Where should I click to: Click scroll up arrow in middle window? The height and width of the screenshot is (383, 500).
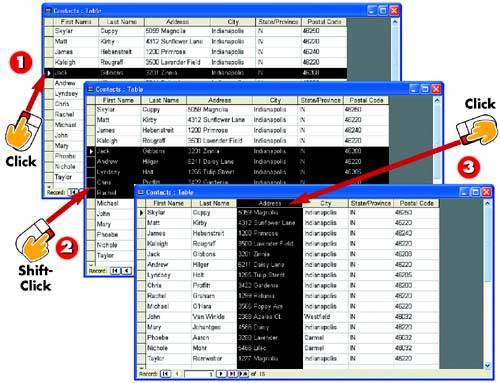coord(437,100)
